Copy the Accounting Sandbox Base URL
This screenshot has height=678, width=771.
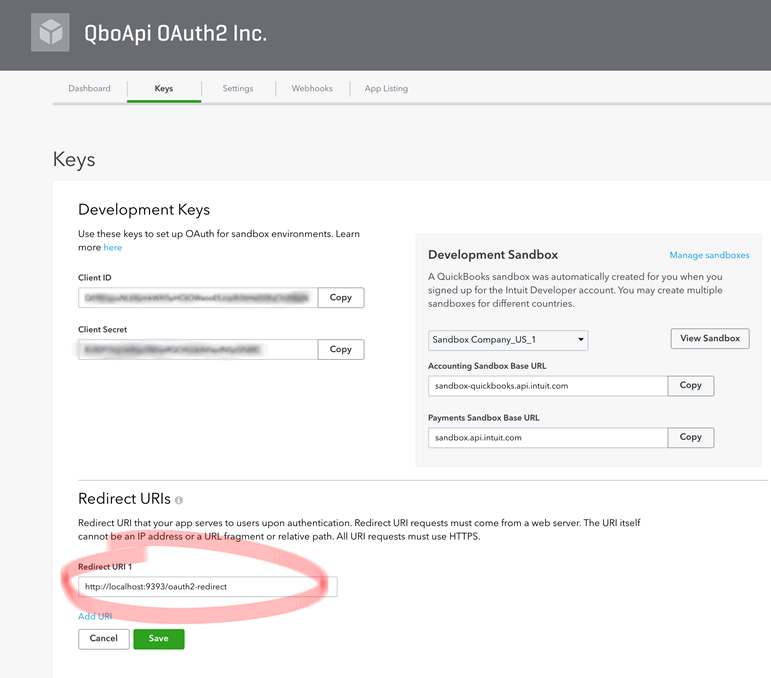690,385
